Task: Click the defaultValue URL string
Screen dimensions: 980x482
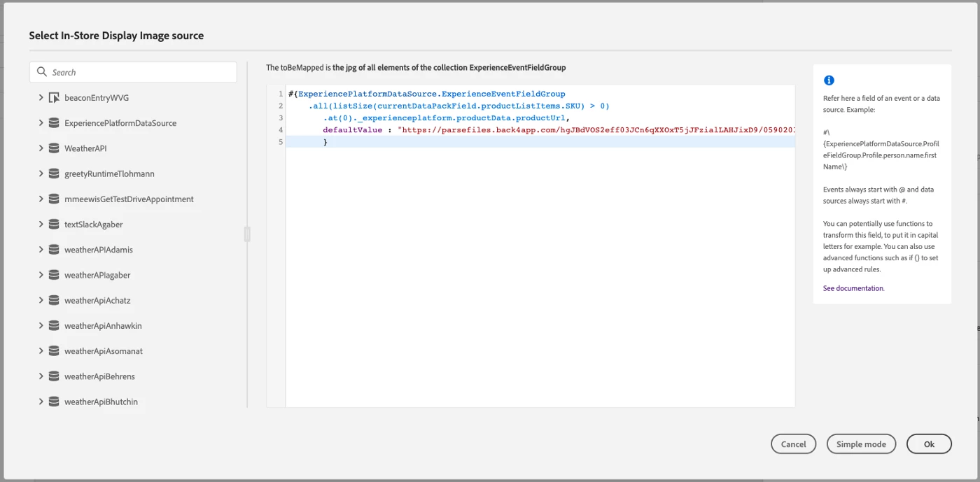Action: coord(595,130)
